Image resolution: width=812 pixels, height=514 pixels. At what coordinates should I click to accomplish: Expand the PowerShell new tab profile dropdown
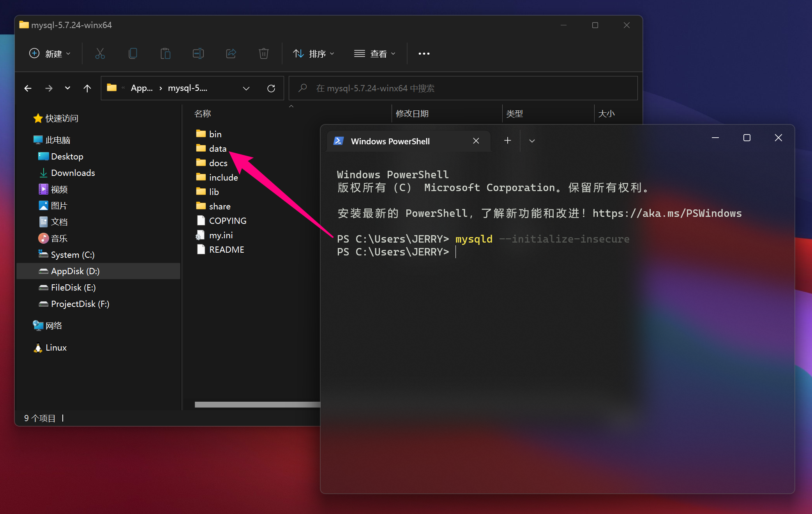point(532,141)
